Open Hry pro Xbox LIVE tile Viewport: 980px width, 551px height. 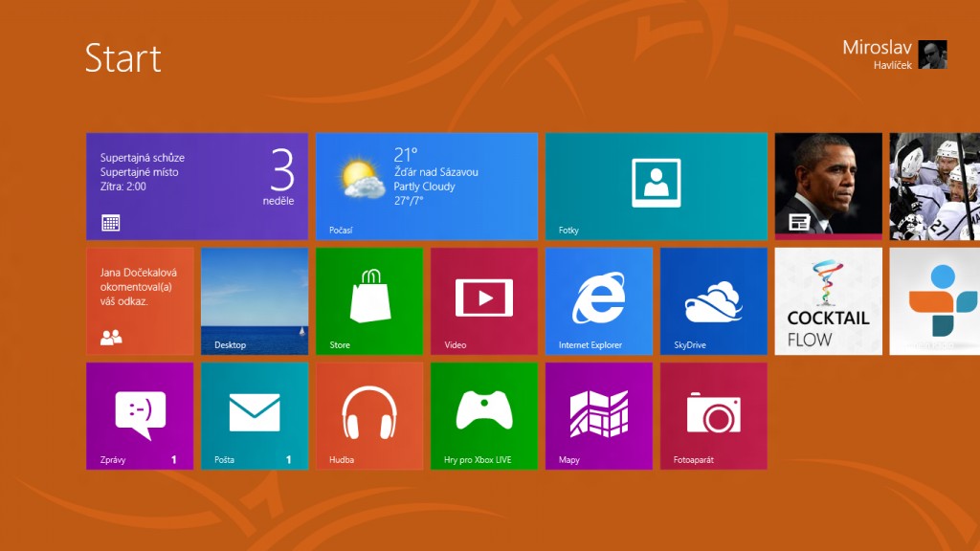click(x=484, y=416)
